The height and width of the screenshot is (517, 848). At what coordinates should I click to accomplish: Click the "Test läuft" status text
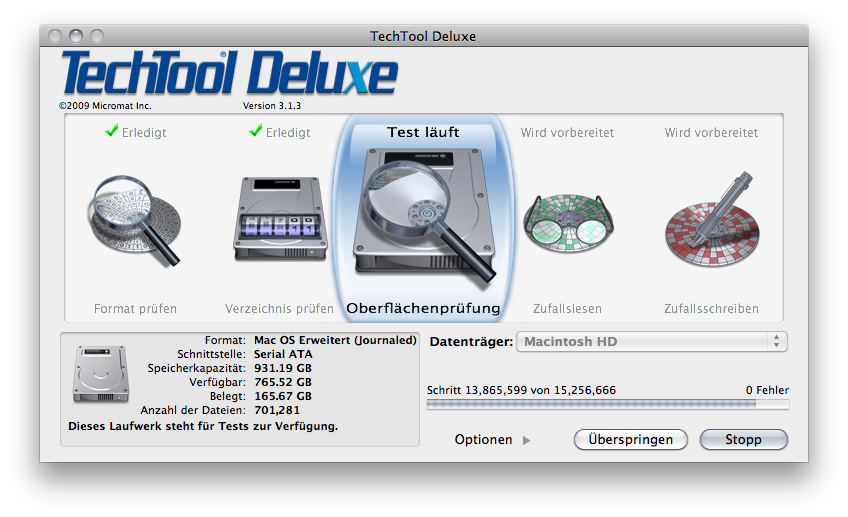(x=423, y=132)
